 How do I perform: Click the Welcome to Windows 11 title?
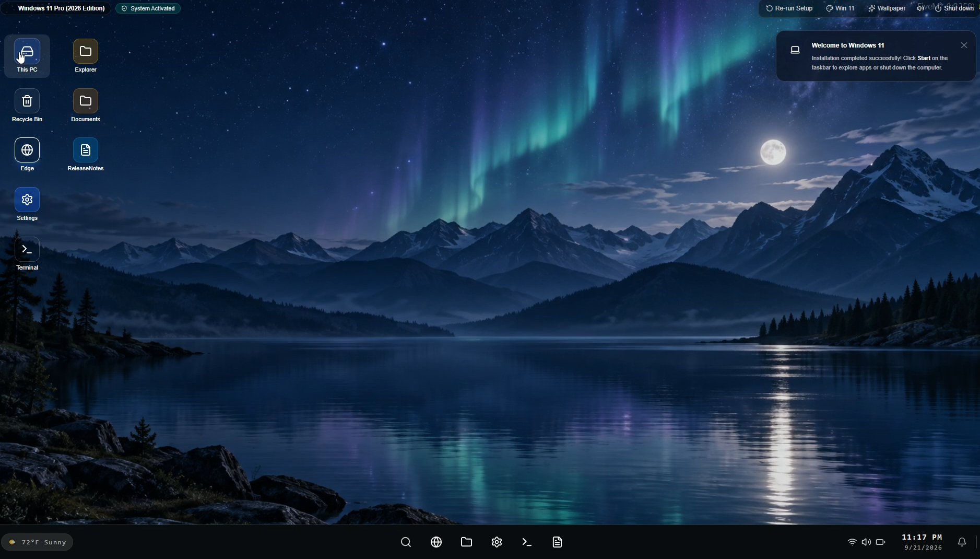pos(848,45)
